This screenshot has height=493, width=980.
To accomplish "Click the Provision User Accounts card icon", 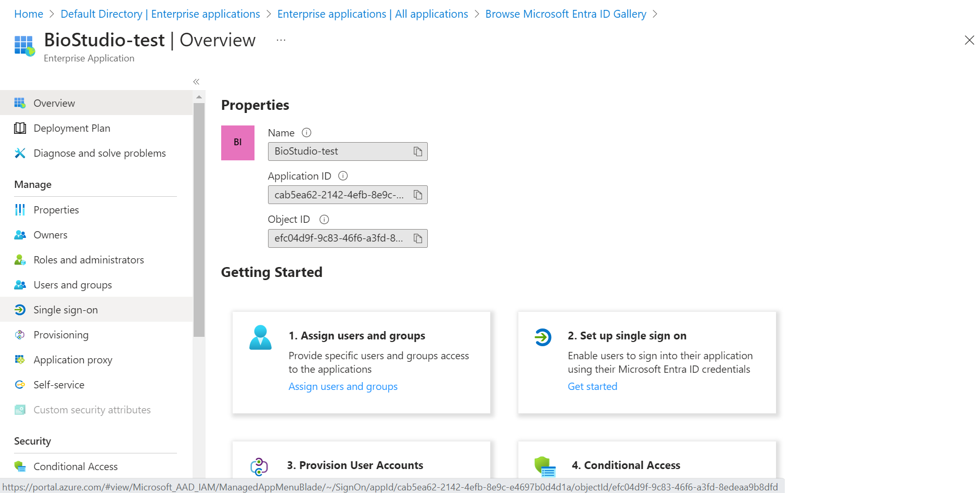I will (x=259, y=466).
